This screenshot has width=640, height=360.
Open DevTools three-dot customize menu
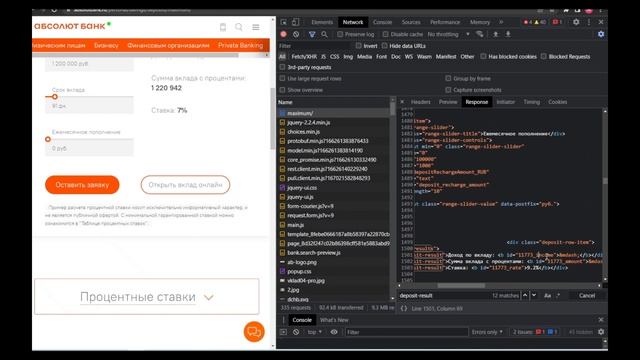coord(589,22)
